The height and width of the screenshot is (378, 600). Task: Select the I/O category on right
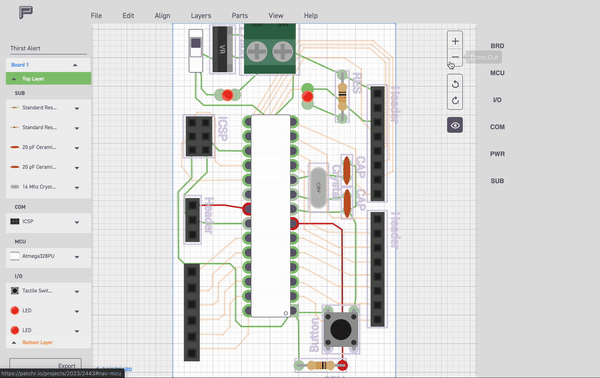pyautogui.click(x=497, y=100)
